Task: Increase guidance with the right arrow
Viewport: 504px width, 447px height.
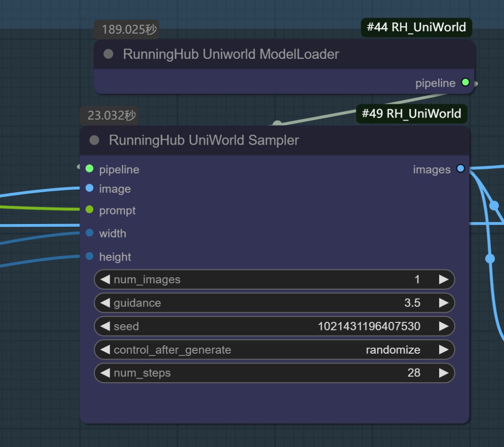Action: point(444,303)
